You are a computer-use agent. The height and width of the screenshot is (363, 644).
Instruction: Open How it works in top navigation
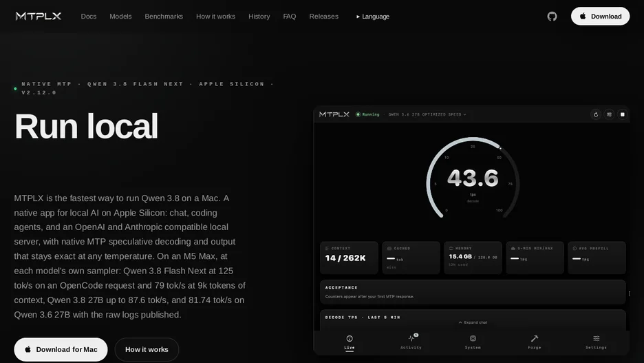215,17
